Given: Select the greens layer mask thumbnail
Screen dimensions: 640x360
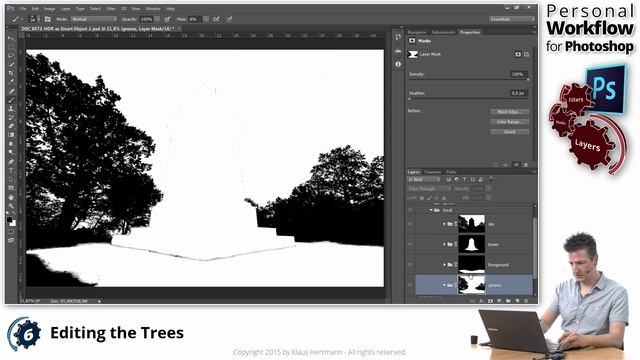Looking at the screenshot, I should (x=471, y=285).
